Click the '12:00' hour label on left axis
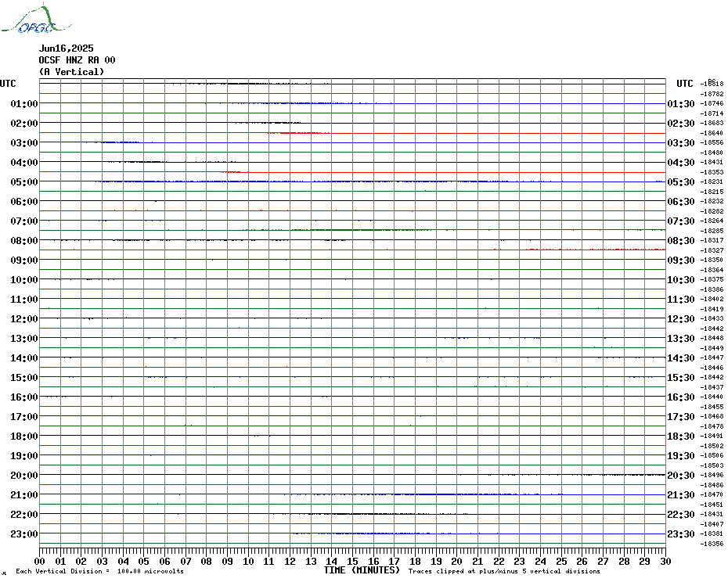Image resolution: width=728 pixels, height=582 pixels. 24,319
